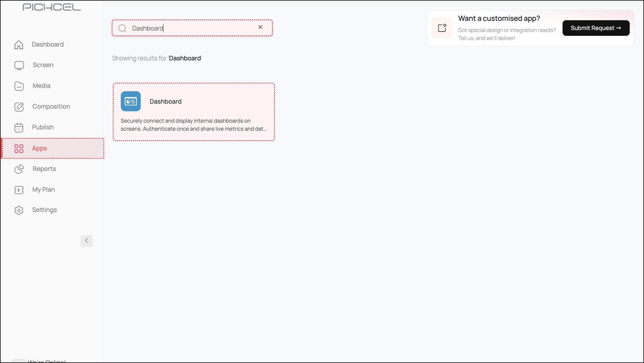The height and width of the screenshot is (363, 644).
Task: Click the customised app icon next to heading
Action: click(441, 28)
